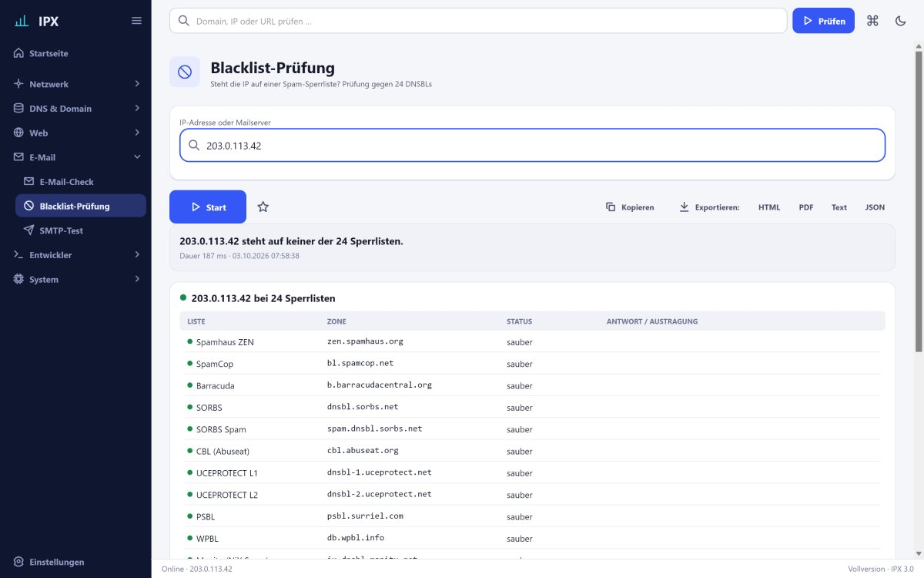The width and height of the screenshot is (924, 578).
Task: Select Blacklist-Prüfung in sidebar
Action: [81, 206]
